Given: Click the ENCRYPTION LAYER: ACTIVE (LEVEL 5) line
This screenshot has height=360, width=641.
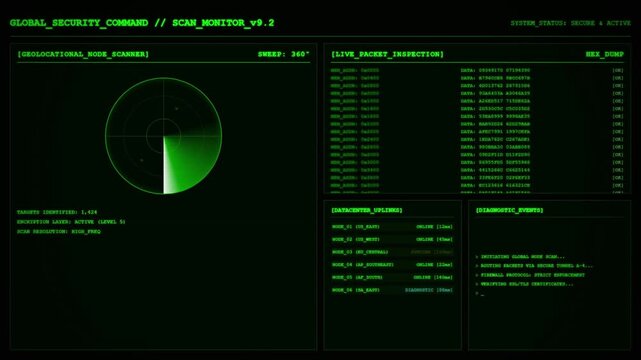Looking at the screenshot, I should pyautogui.click(x=71, y=221).
